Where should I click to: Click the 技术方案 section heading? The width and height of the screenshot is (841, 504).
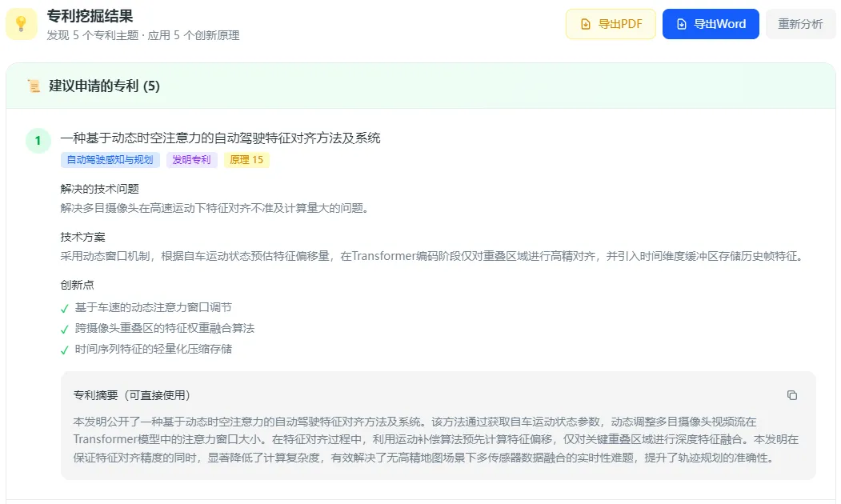point(82,237)
